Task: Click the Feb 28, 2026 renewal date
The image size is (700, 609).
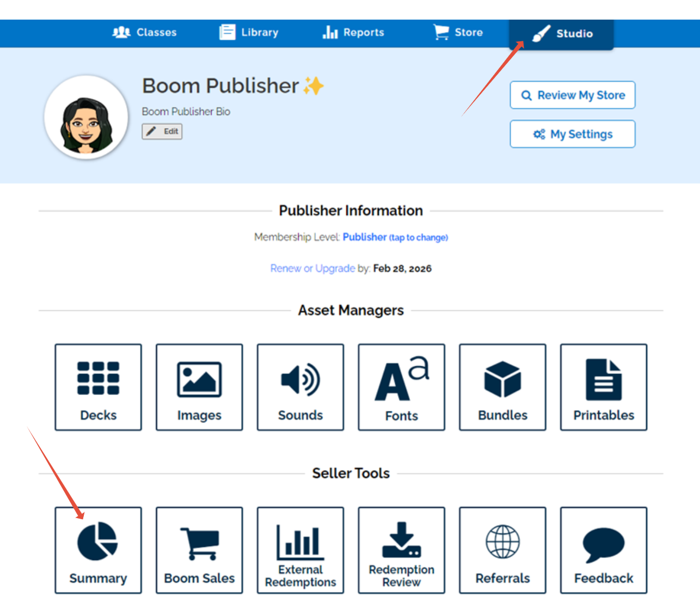Action: [402, 268]
